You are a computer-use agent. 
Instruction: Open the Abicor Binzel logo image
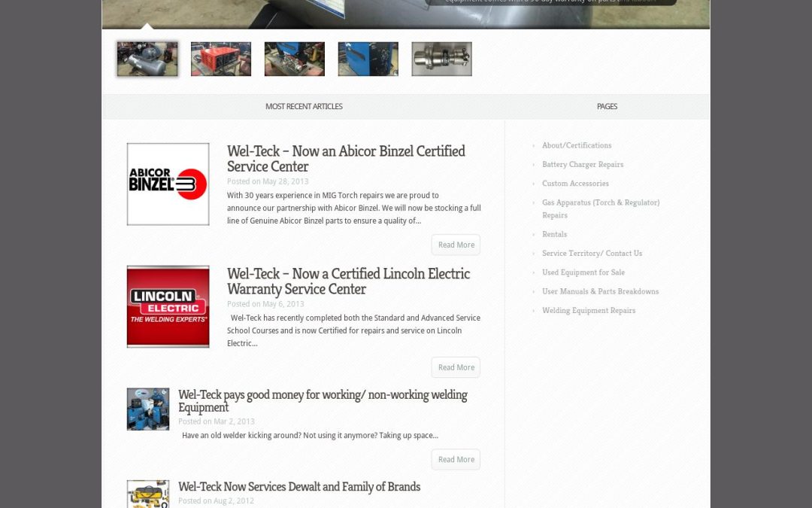coord(168,184)
